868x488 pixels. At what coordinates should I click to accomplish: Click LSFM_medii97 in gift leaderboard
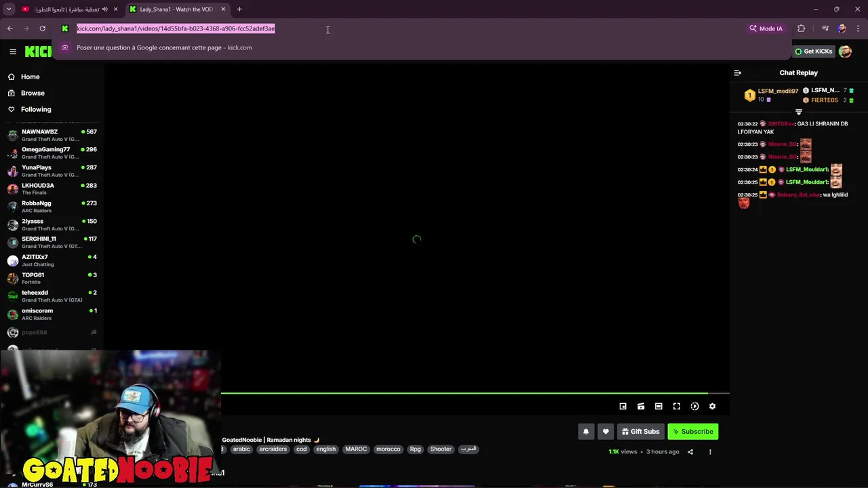[778, 91]
